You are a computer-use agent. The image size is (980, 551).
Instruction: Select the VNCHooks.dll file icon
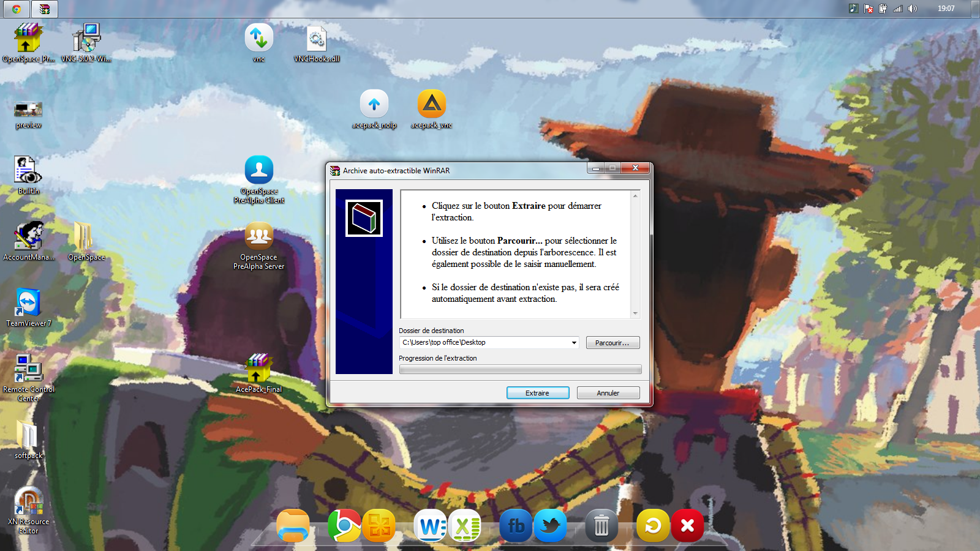tap(317, 43)
